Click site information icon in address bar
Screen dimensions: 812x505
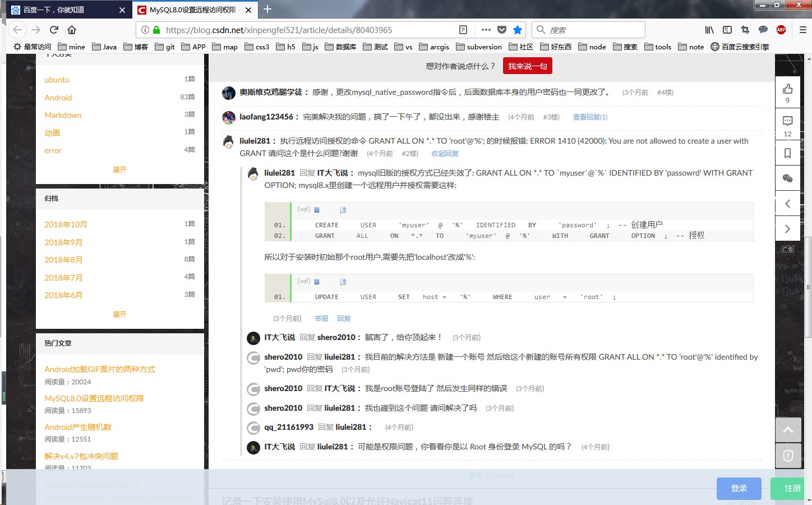tap(145, 30)
